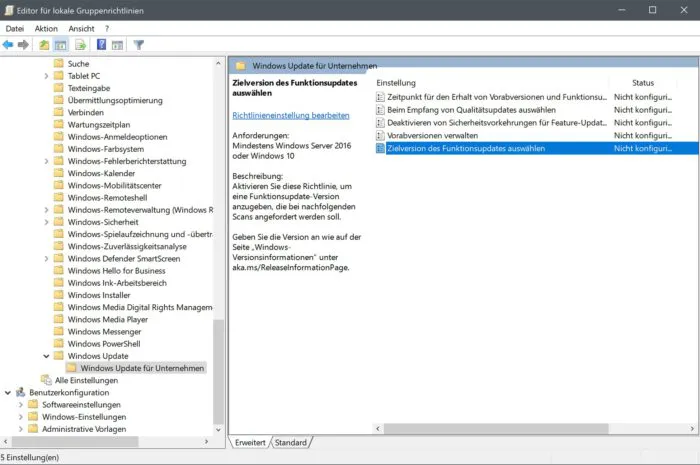Click the tree pane horizontal scrollbar thumb
The height and width of the screenshot is (465, 700).
[75, 441]
